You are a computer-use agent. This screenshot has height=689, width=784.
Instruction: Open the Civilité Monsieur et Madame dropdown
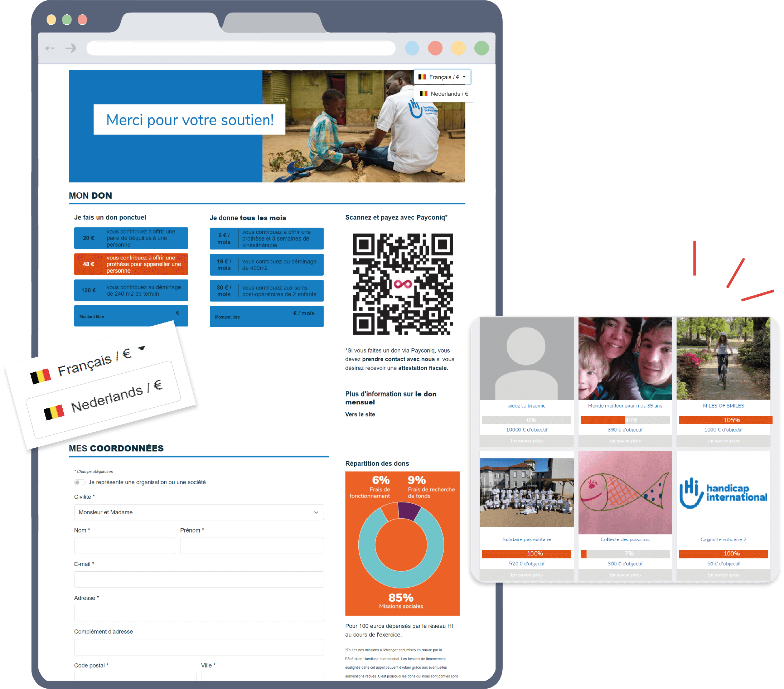tap(199, 512)
